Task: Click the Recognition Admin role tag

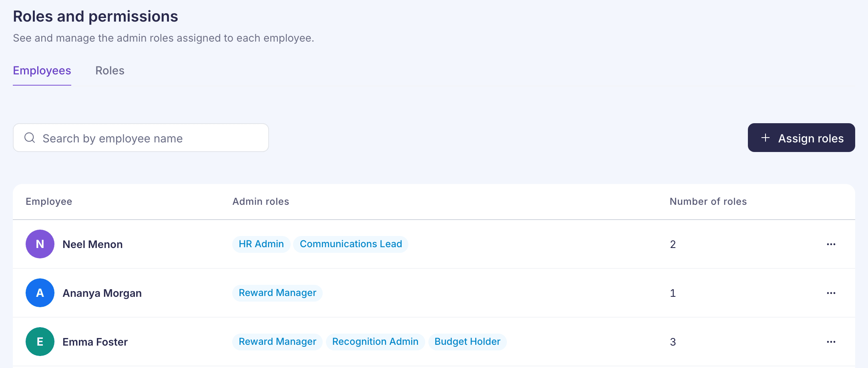Action: pyautogui.click(x=375, y=342)
